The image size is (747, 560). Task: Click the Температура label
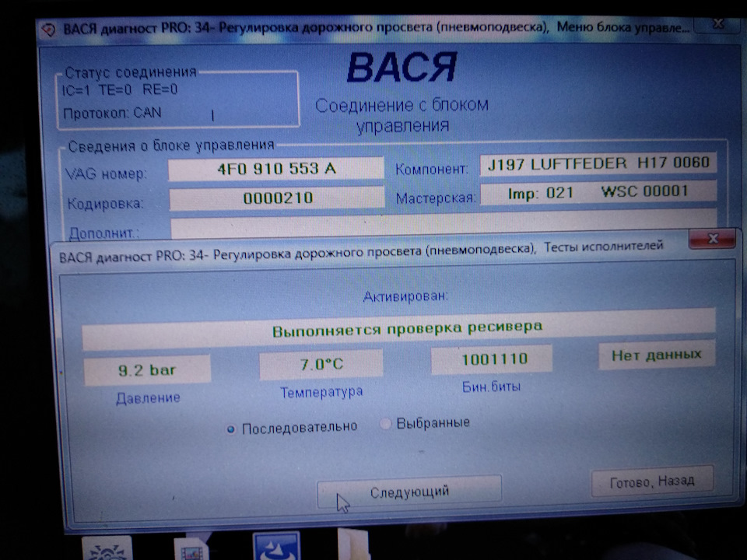(x=321, y=392)
